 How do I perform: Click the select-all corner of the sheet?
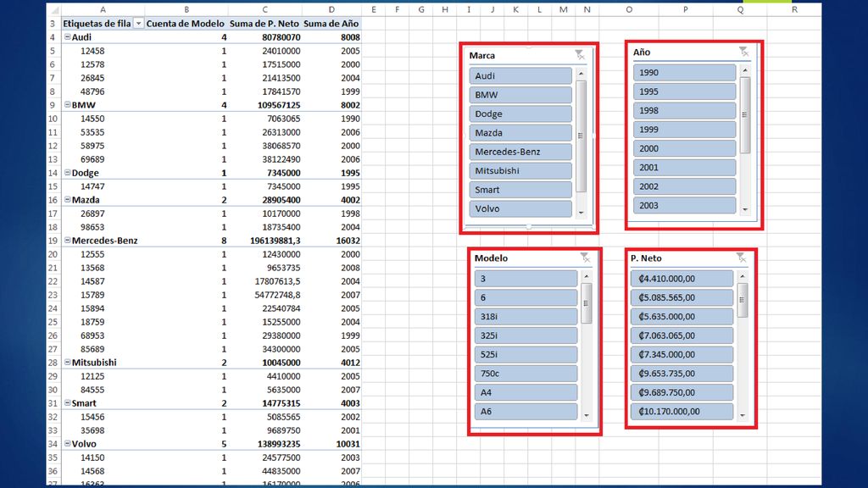click(x=53, y=9)
